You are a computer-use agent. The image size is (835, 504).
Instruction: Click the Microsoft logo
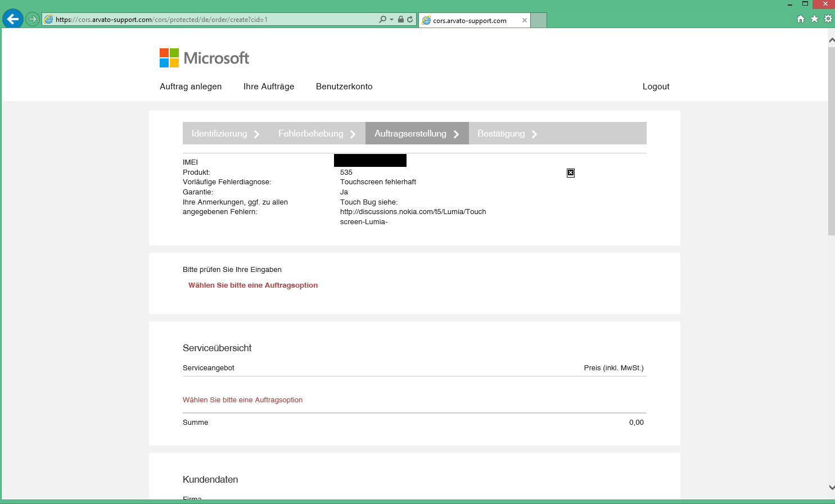[x=204, y=58]
